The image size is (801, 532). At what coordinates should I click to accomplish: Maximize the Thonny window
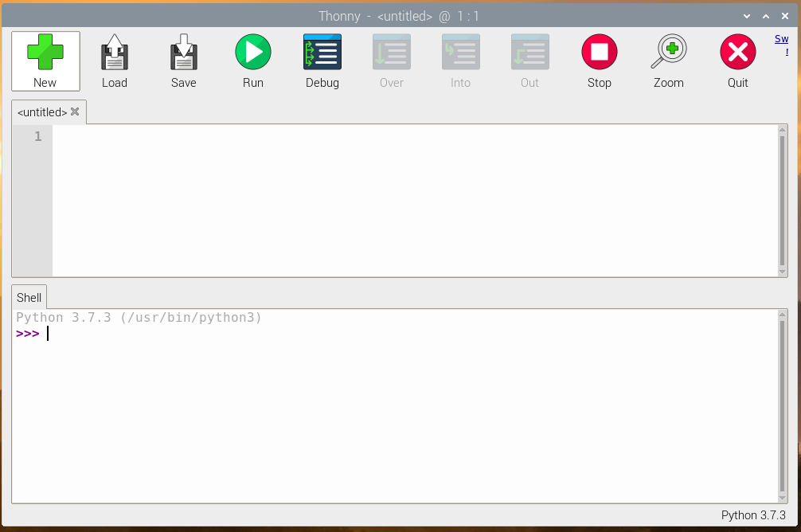pos(766,17)
